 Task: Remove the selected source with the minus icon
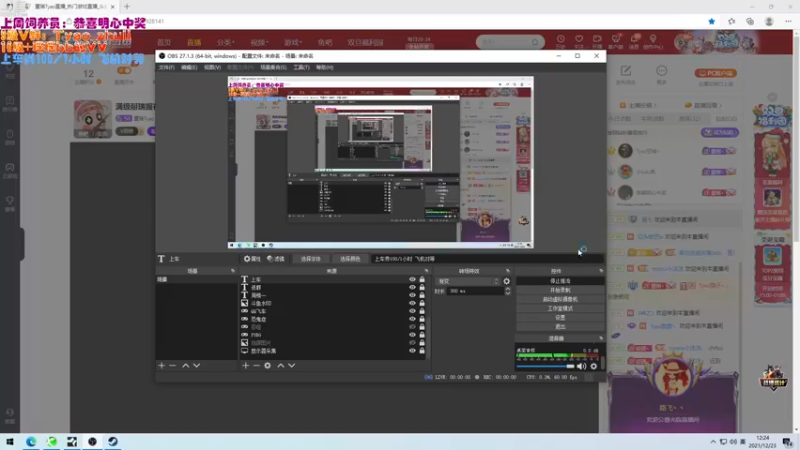257,365
